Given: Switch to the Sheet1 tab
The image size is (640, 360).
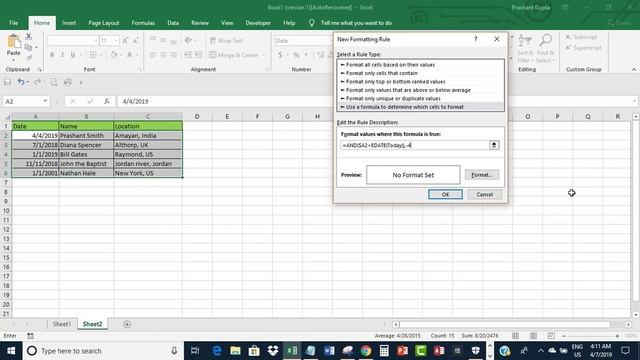Looking at the screenshot, I should coord(62,324).
